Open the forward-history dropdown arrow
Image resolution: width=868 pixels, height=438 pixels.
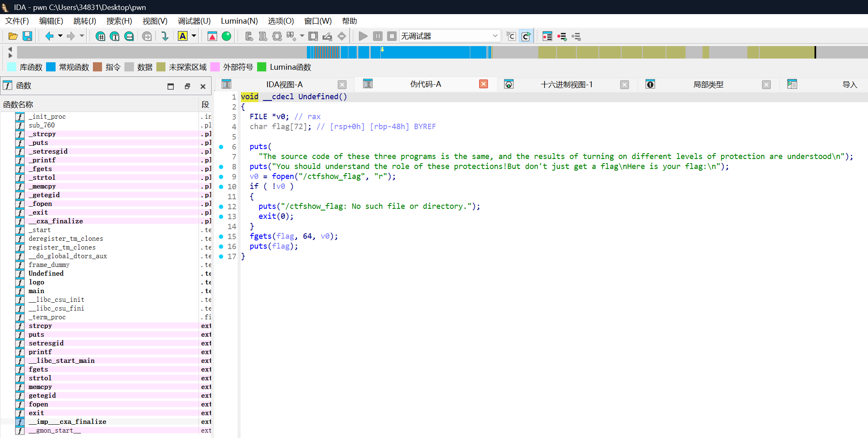pyautogui.click(x=82, y=36)
